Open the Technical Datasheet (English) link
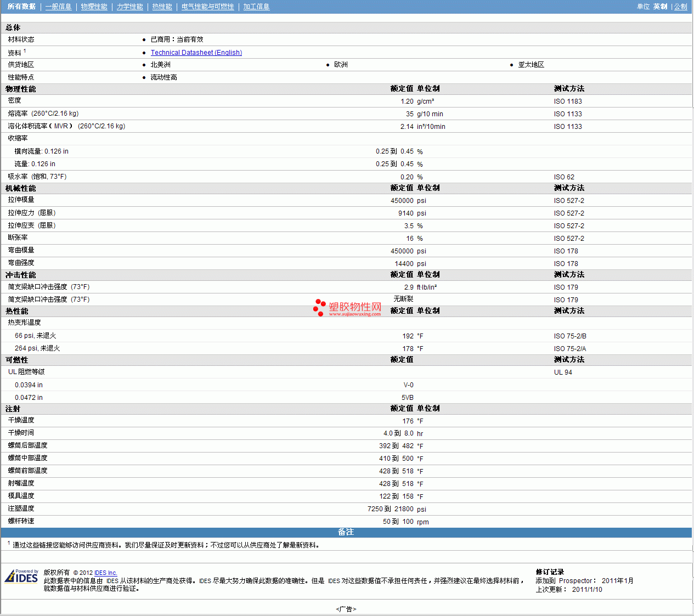This screenshot has width=694, height=616. (196, 53)
